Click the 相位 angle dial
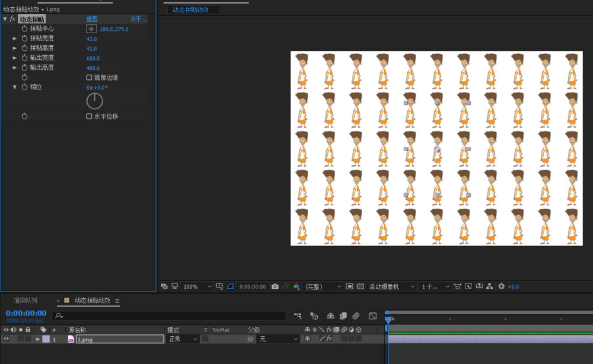The image size is (593, 364). (x=95, y=101)
